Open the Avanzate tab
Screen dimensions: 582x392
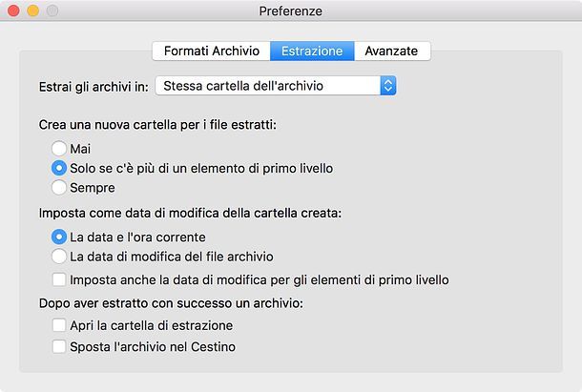[391, 51]
